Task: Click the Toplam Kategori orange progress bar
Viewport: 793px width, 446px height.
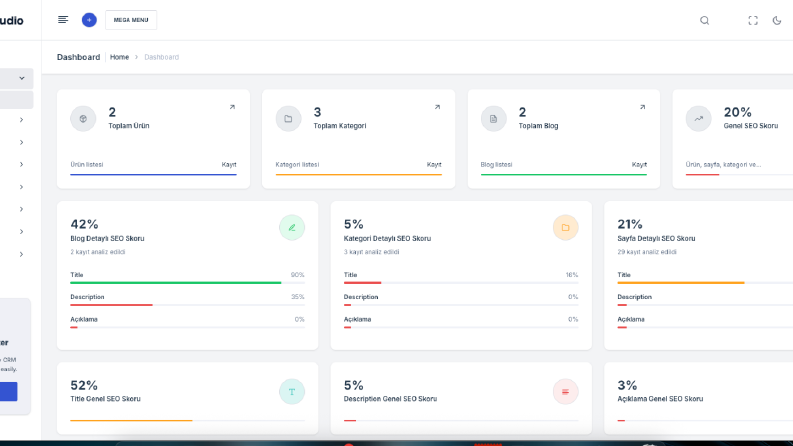Action: (x=359, y=174)
